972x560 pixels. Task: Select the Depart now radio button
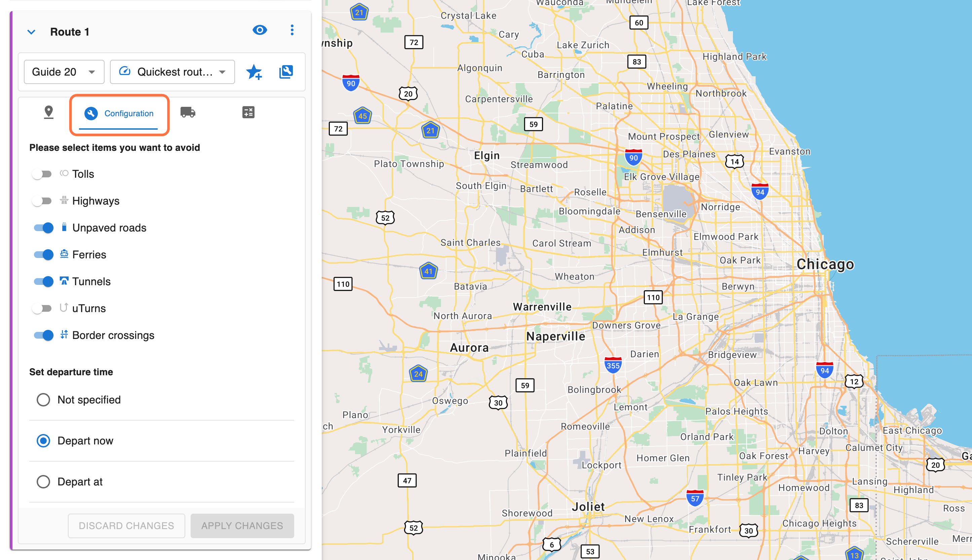[43, 441]
